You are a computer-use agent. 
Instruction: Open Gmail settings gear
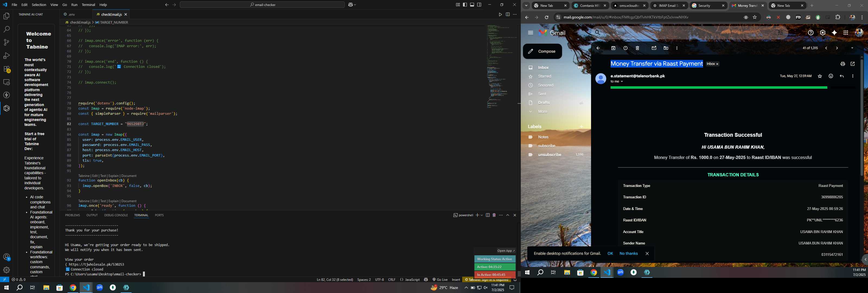[x=822, y=33]
